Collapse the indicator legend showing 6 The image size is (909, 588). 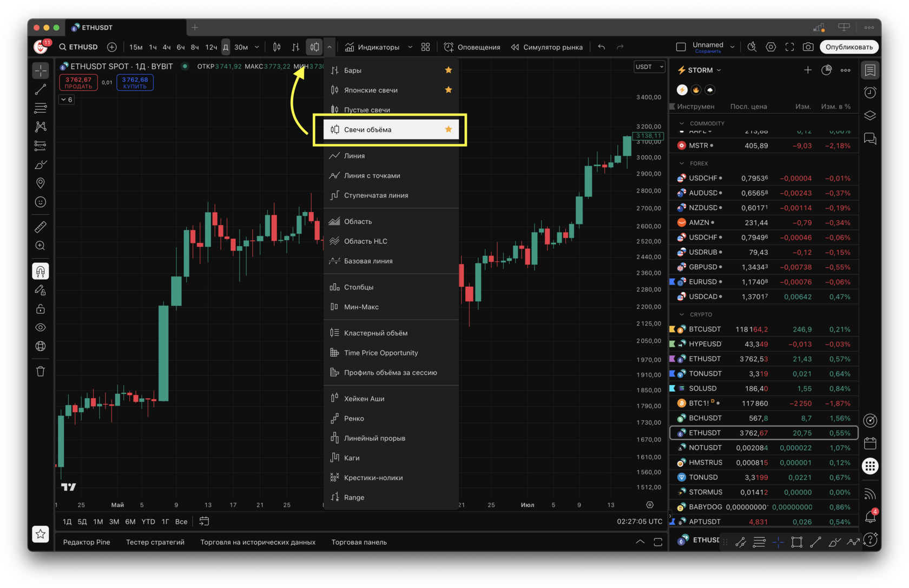coord(67,100)
